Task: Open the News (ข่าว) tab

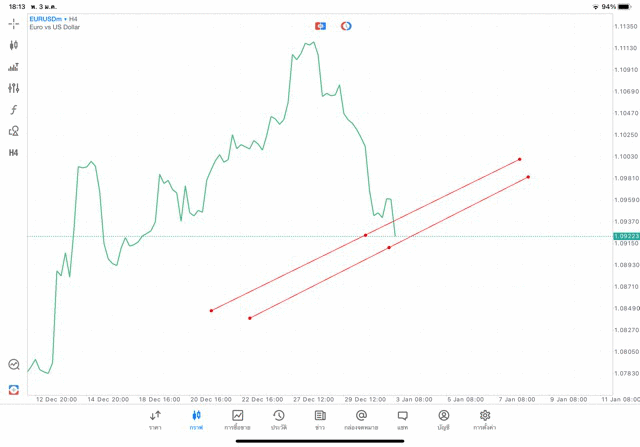Action: tap(320, 419)
